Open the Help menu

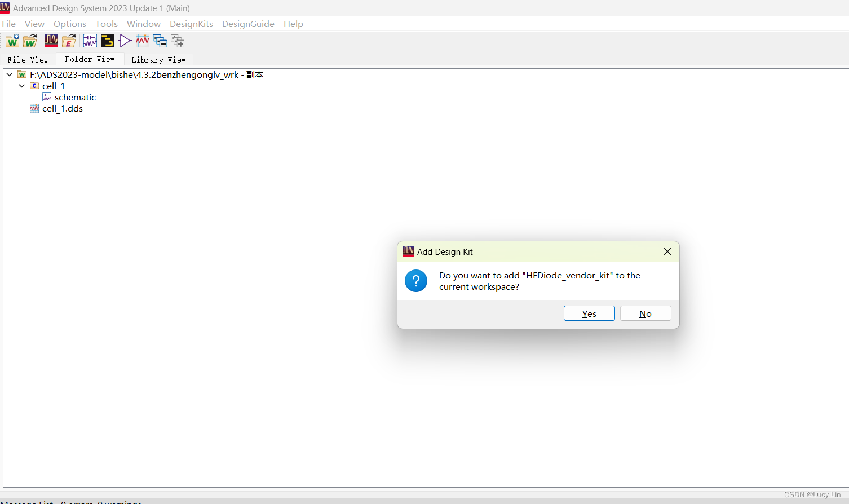coord(293,24)
